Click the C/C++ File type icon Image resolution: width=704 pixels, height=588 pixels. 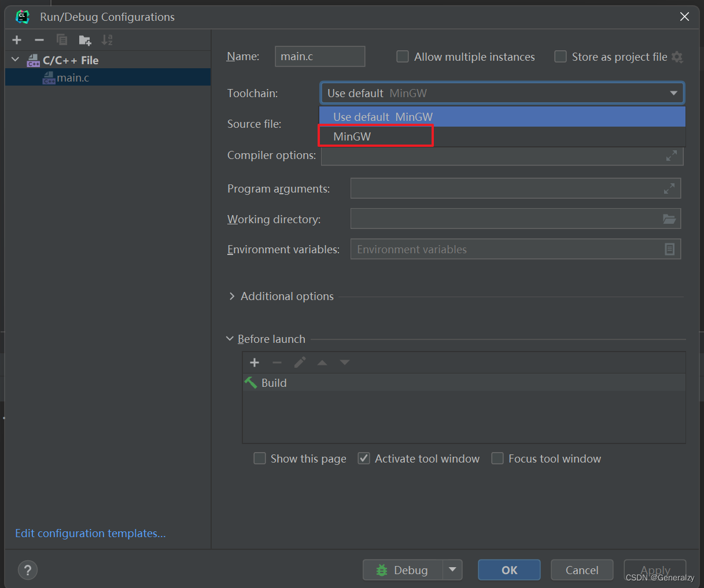click(x=34, y=60)
